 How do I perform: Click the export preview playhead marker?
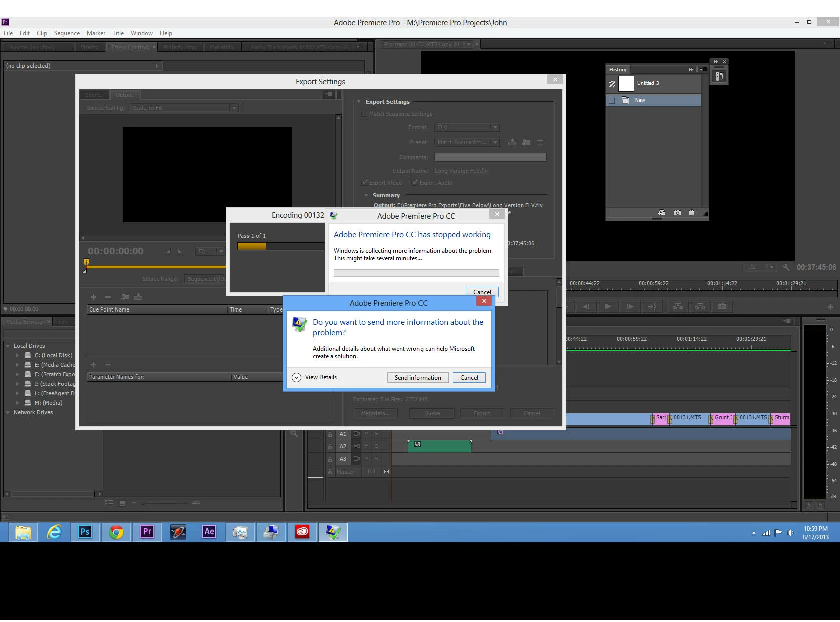[x=86, y=262]
